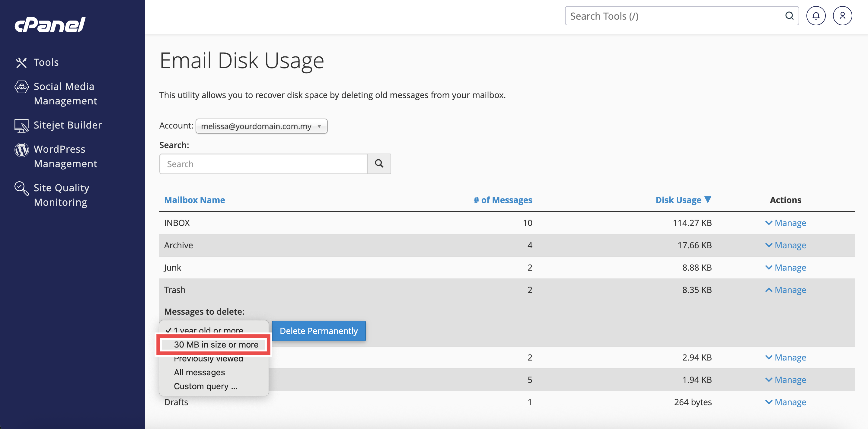Expand Manage for the INBOX row

(785, 223)
